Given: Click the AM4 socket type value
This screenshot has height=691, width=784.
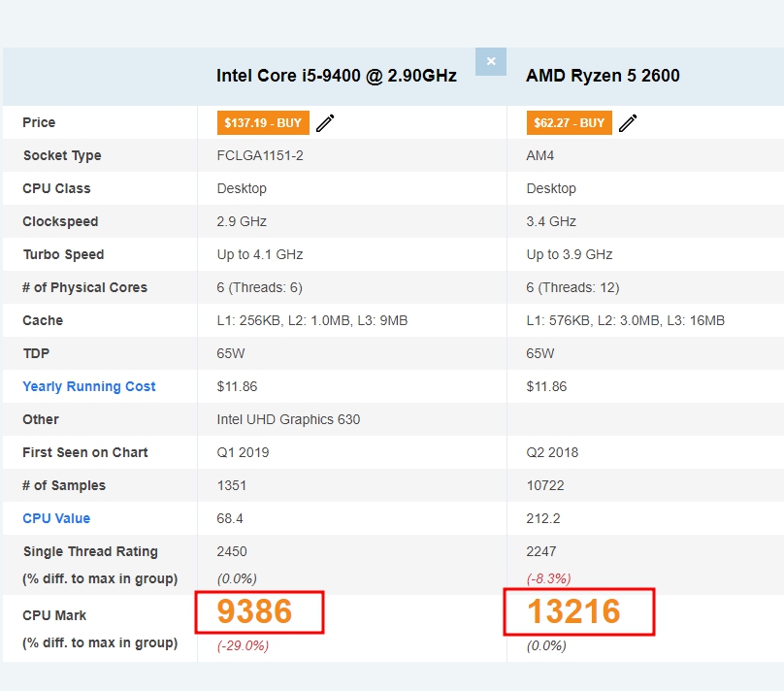Looking at the screenshot, I should pos(540,155).
